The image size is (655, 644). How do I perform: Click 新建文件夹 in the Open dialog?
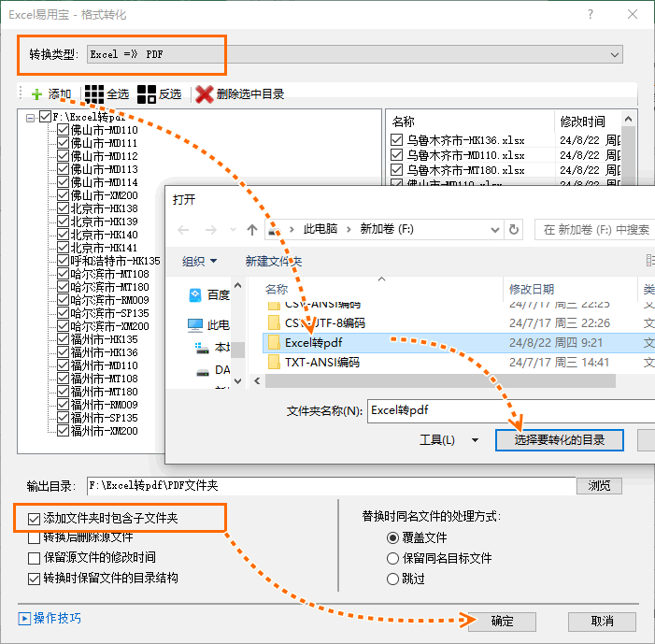coord(274,261)
